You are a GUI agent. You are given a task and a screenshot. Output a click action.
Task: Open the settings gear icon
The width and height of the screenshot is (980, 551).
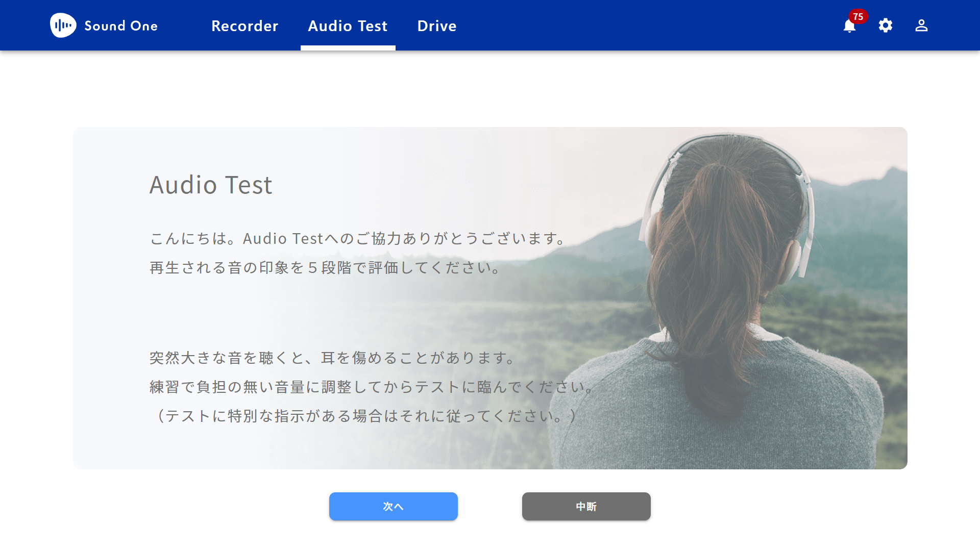point(886,26)
